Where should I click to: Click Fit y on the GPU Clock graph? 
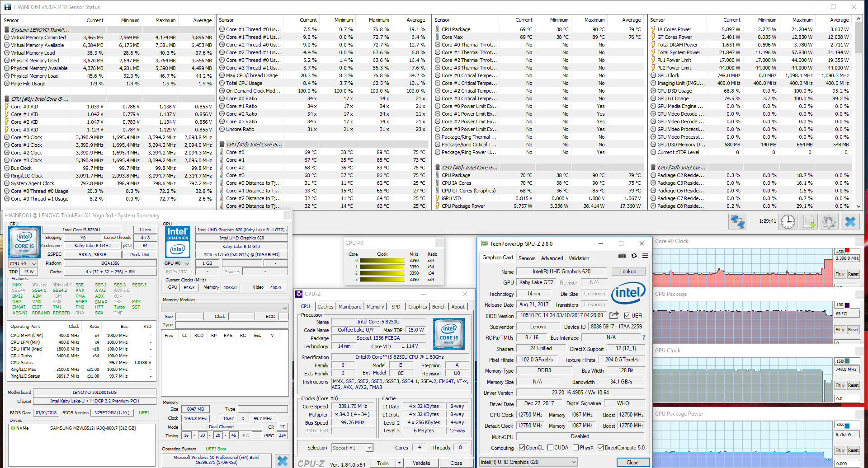click(x=840, y=385)
